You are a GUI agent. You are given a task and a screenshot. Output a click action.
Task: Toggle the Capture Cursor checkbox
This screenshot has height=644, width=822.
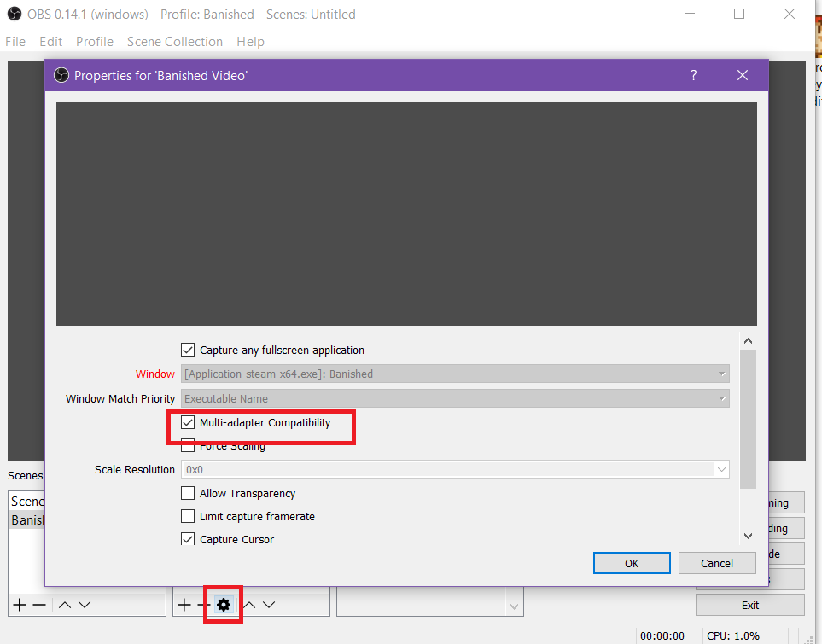(x=188, y=539)
